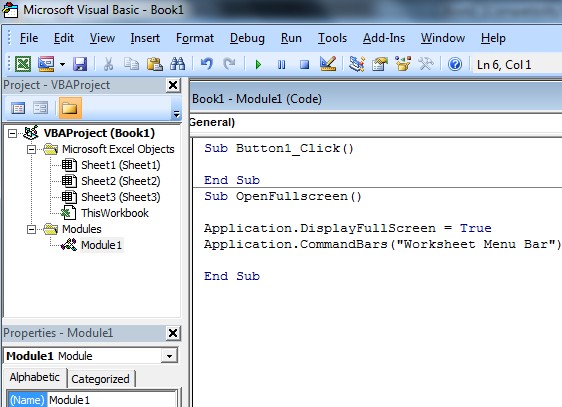This screenshot has width=562, height=407.
Task: Toggle Folders view in Project panel
Action: (x=70, y=108)
